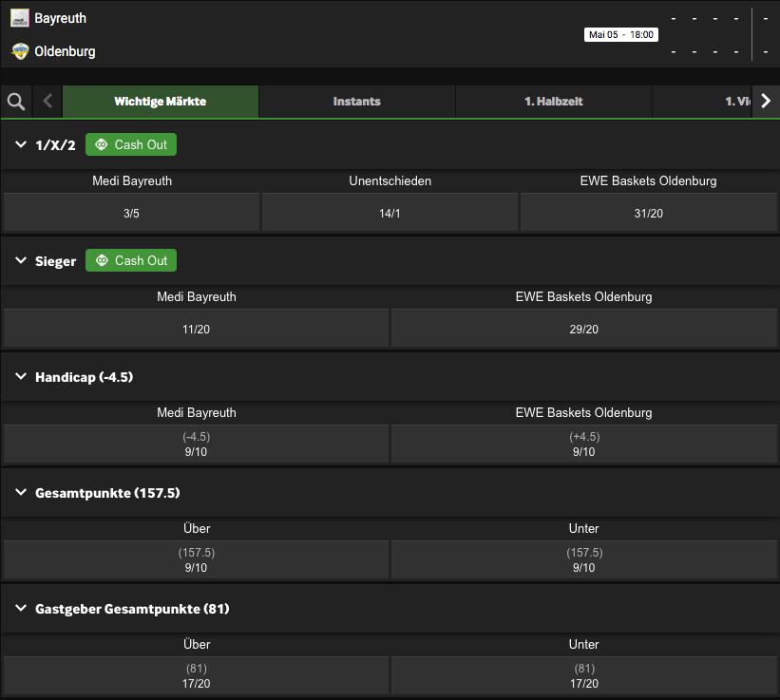Switch to the Instants tab
The height and width of the screenshot is (700, 780).
(356, 102)
